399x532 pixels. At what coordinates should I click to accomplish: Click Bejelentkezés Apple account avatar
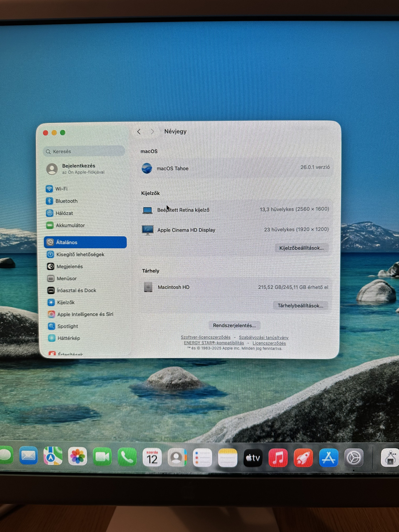52,169
